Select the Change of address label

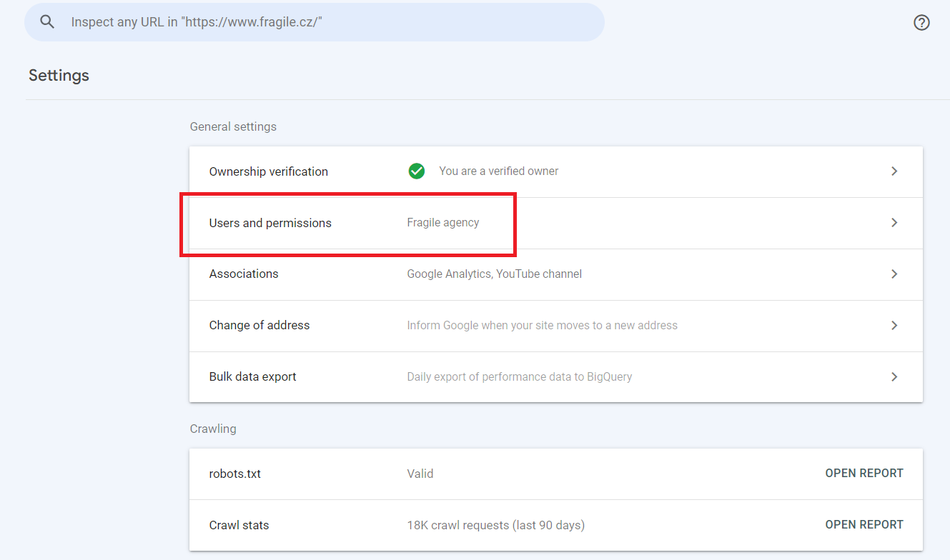click(x=259, y=326)
